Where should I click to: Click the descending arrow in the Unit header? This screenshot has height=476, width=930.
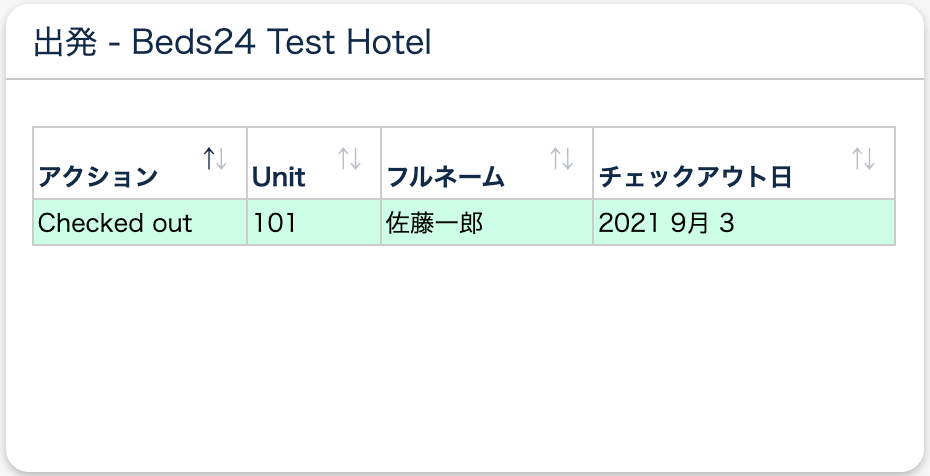click(355, 158)
